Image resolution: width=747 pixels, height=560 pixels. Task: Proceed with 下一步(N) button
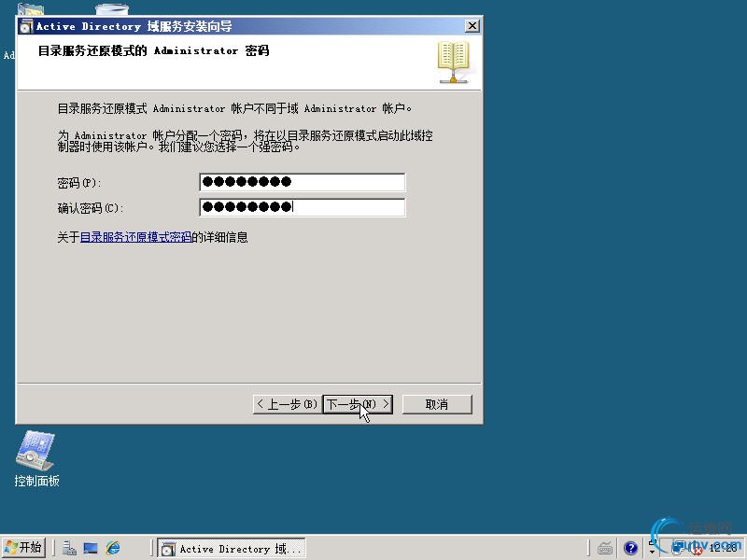point(358,404)
